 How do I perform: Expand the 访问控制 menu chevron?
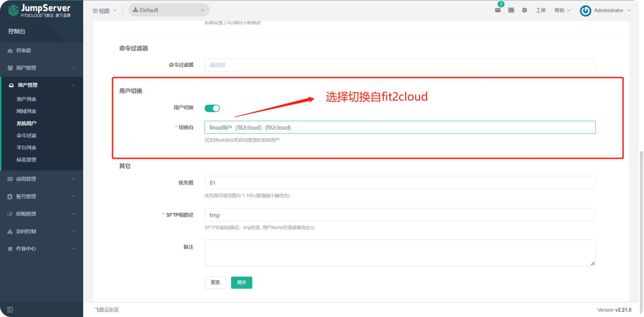pos(73,231)
